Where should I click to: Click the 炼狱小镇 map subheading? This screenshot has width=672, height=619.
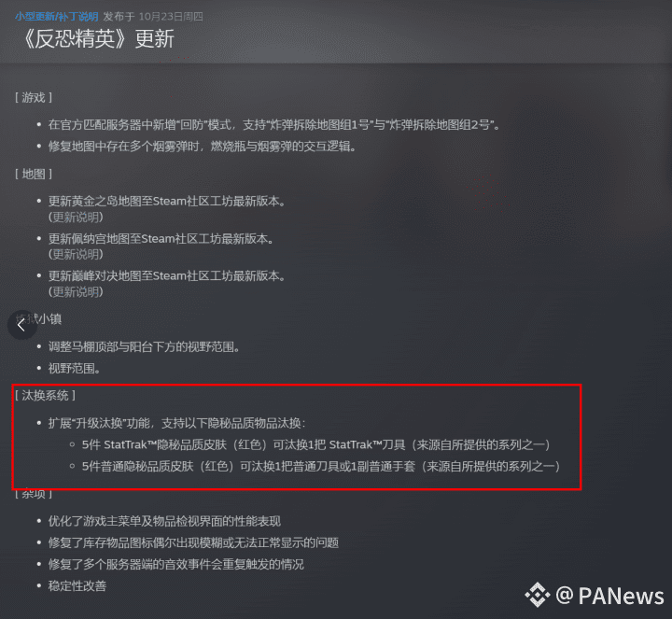(38, 319)
